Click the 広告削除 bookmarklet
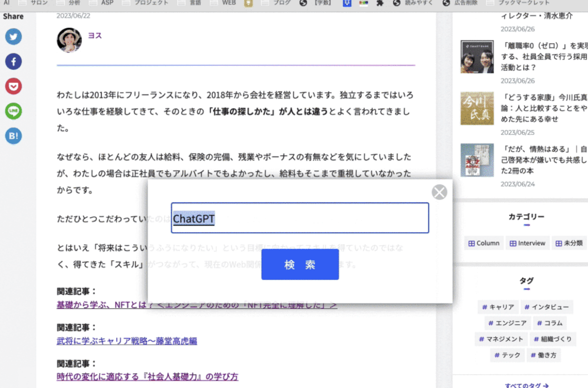Screen dimensions: 588x388 click(x=460, y=3)
